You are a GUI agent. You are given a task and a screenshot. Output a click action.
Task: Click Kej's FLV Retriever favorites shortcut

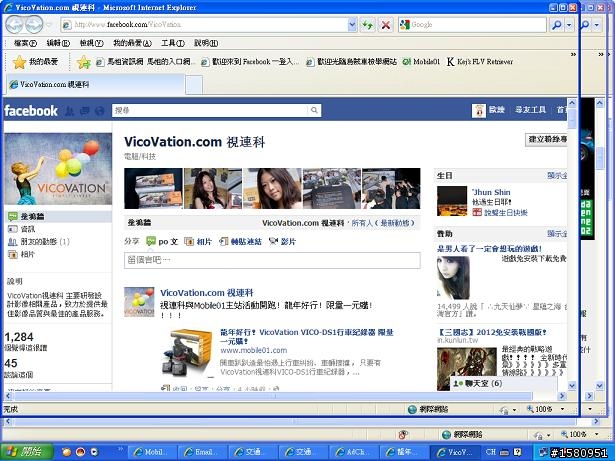point(480,62)
